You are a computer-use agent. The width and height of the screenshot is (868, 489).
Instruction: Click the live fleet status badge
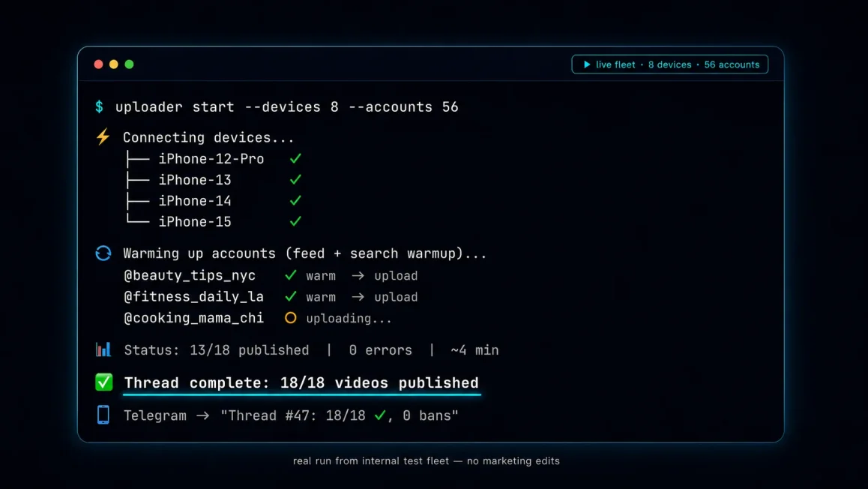point(670,64)
